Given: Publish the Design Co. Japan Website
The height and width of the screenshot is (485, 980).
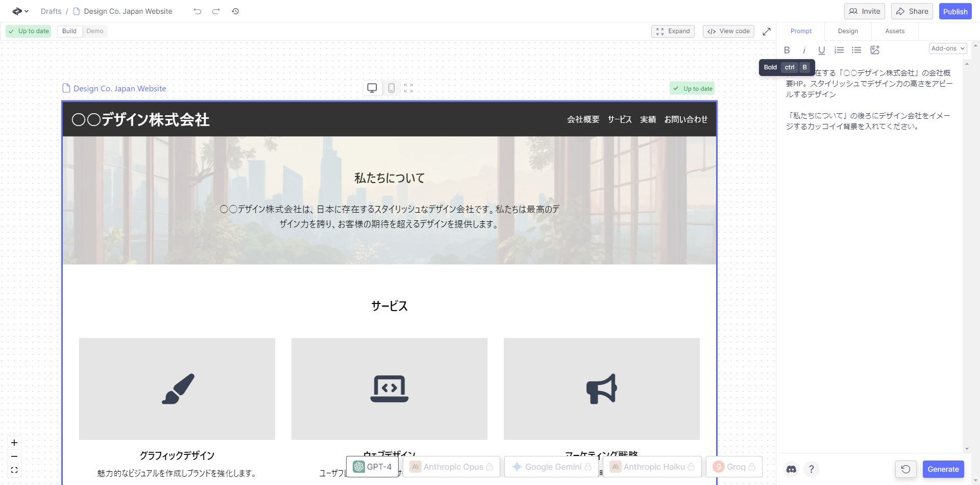Looking at the screenshot, I should (x=955, y=11).
